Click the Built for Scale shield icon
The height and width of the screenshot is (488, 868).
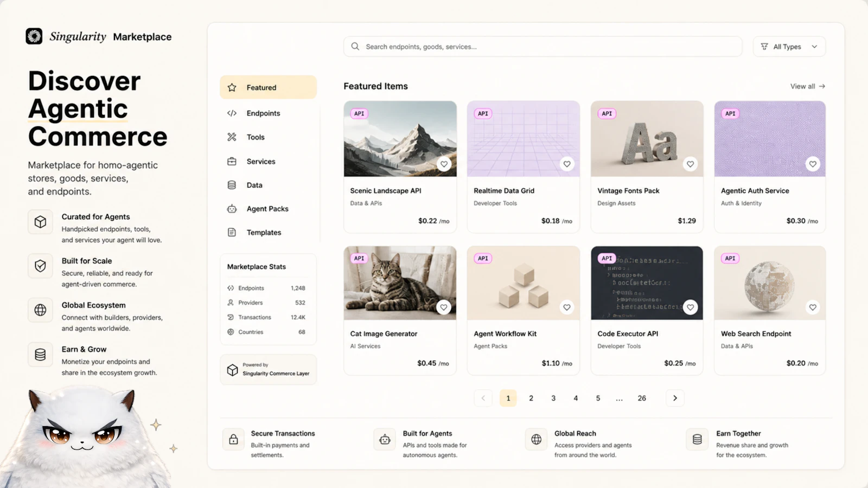click(41, 266)
